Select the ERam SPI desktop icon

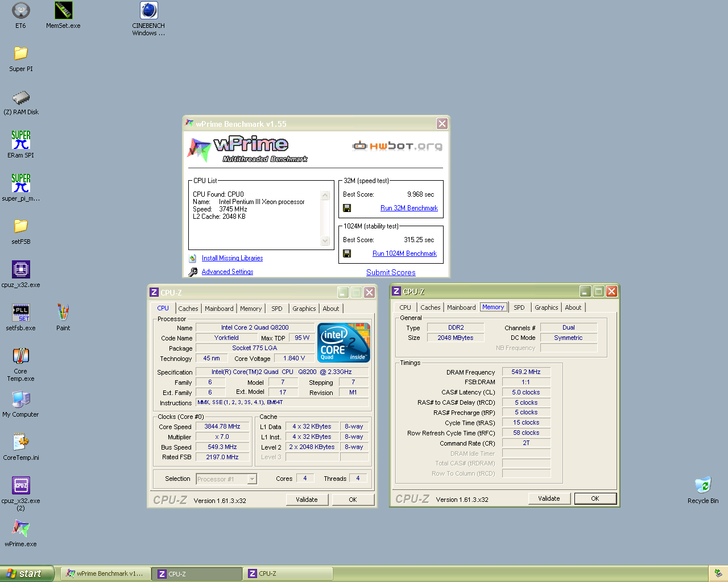(21, 145)
